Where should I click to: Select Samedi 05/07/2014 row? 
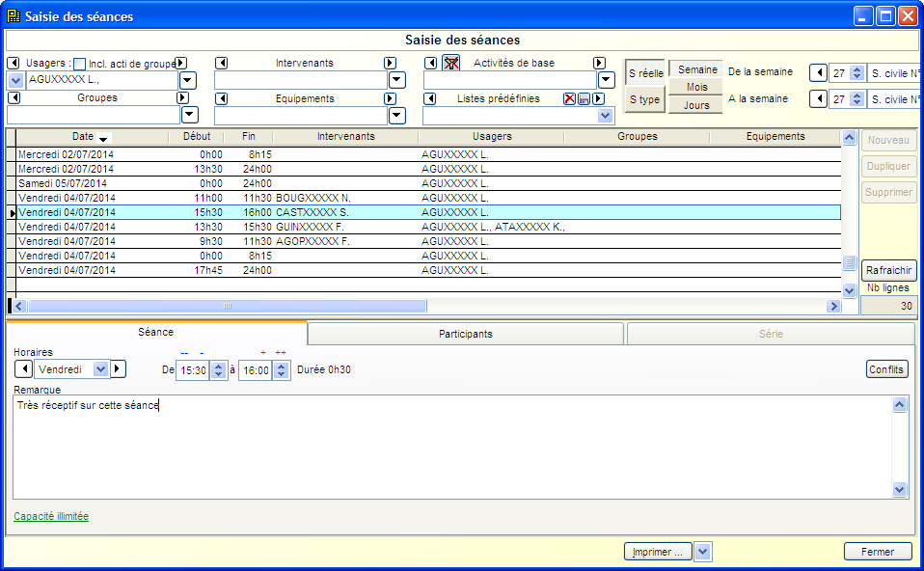pos(428,183)
